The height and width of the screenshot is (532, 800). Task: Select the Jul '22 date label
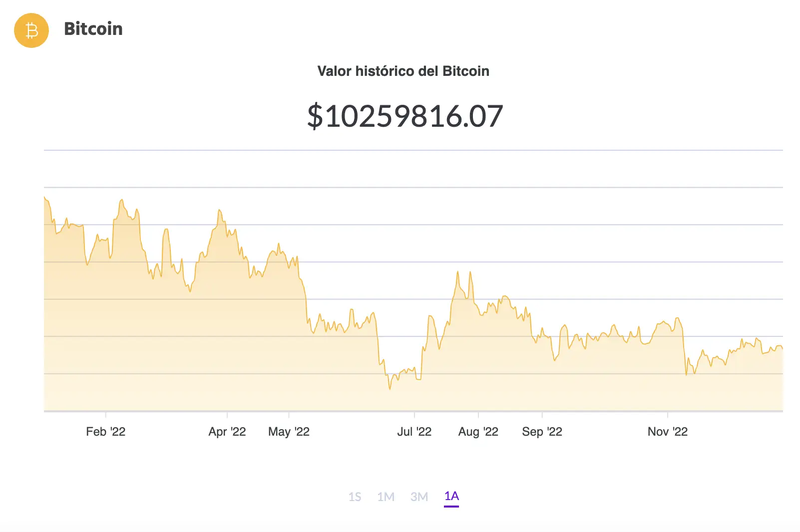[415, 431]
